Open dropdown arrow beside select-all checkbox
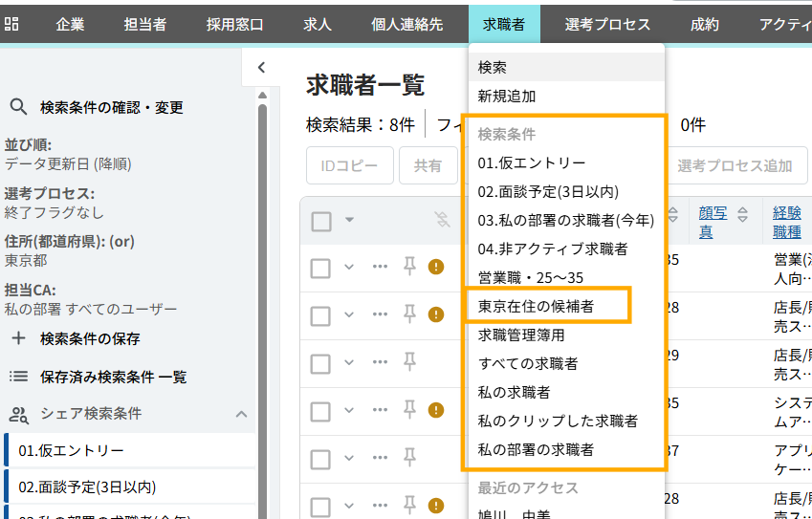 (x=349, y=221)
